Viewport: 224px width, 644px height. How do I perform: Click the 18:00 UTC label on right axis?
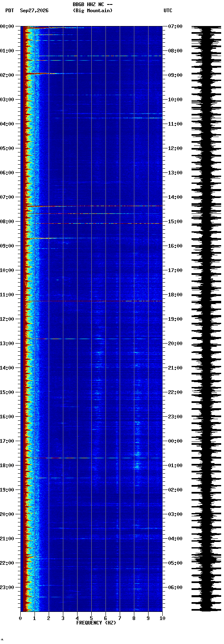pos(175,295)
